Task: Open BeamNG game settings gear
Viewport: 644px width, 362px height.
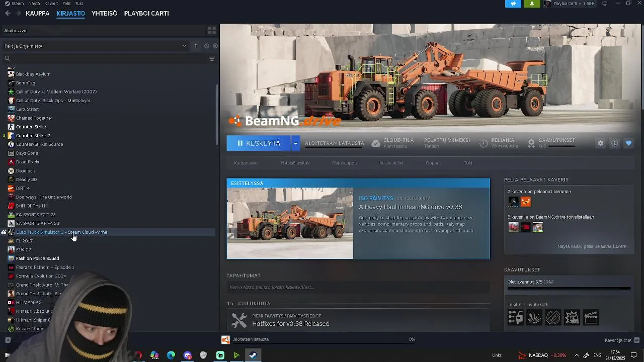Action: coord(600,143)
